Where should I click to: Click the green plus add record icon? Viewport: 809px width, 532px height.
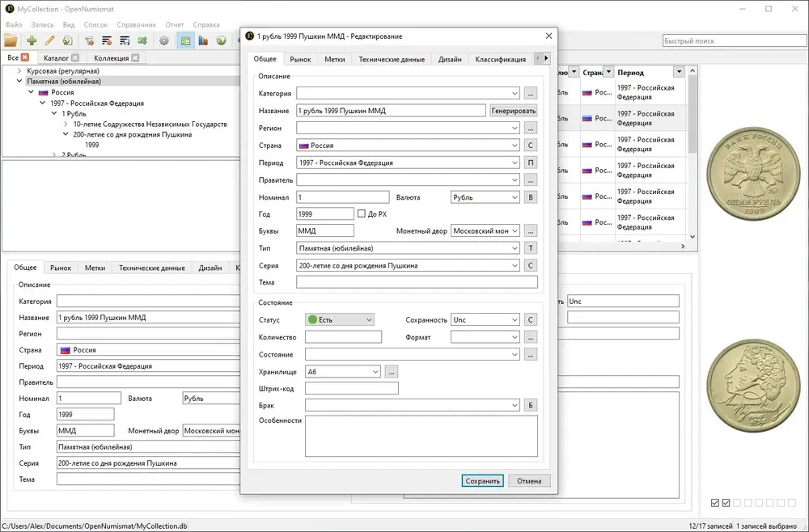(x=32, y=40)
